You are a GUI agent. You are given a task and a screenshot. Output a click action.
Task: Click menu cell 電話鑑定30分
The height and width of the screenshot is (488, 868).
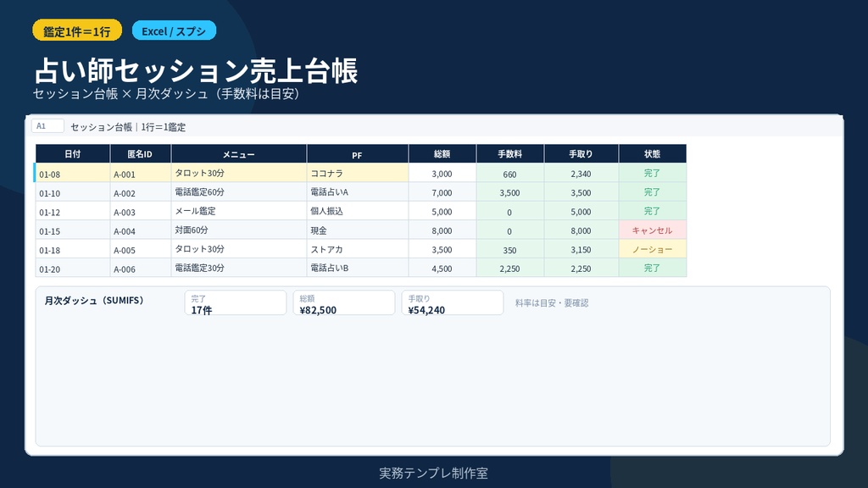pos(238,269)
